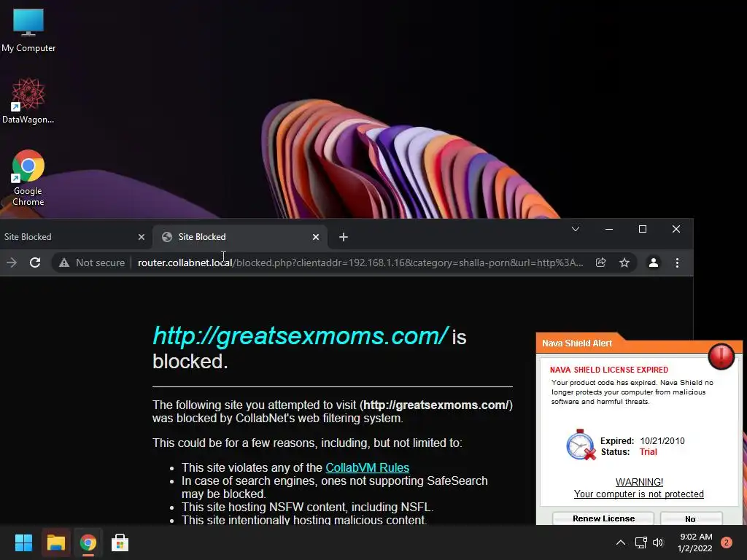
Task: Click the WARNING! link in alert
Action: tap(639, 482)
